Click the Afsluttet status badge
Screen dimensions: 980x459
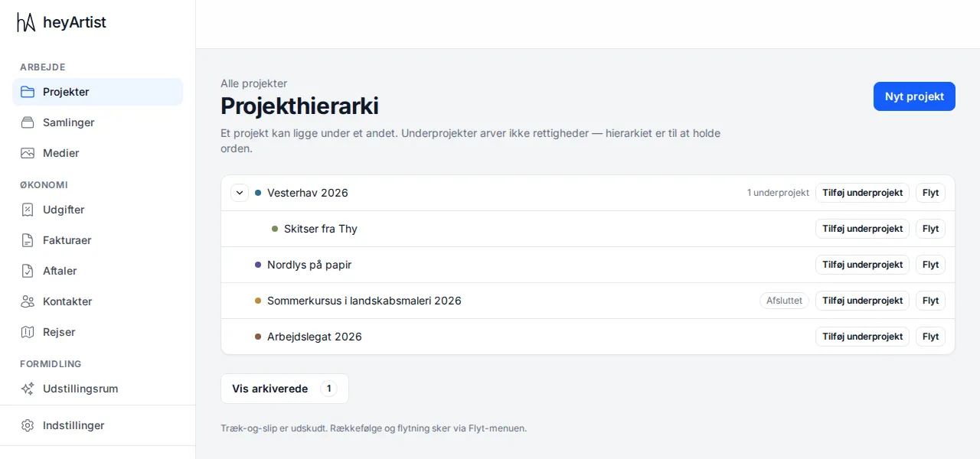point(784,301)
